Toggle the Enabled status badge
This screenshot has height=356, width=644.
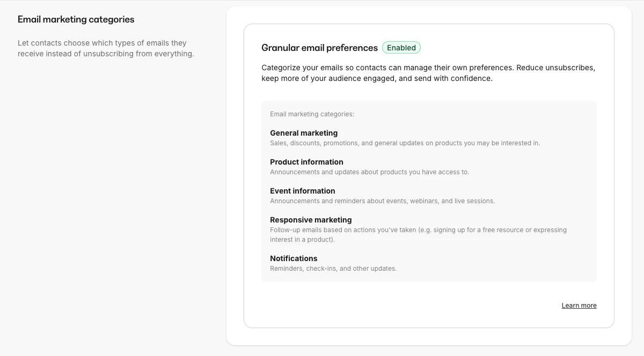click(x=401, y=47)
